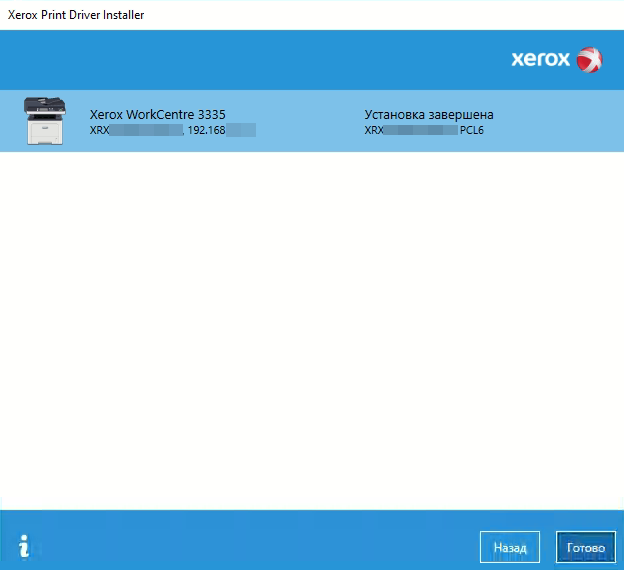The image size is (624, 570).
Task: Click the Установка завершена status text
Action: (x=429, y=115)
